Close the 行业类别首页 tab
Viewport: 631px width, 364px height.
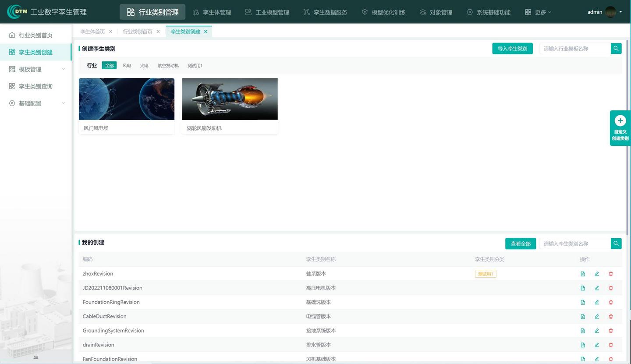tap(158, 32)
